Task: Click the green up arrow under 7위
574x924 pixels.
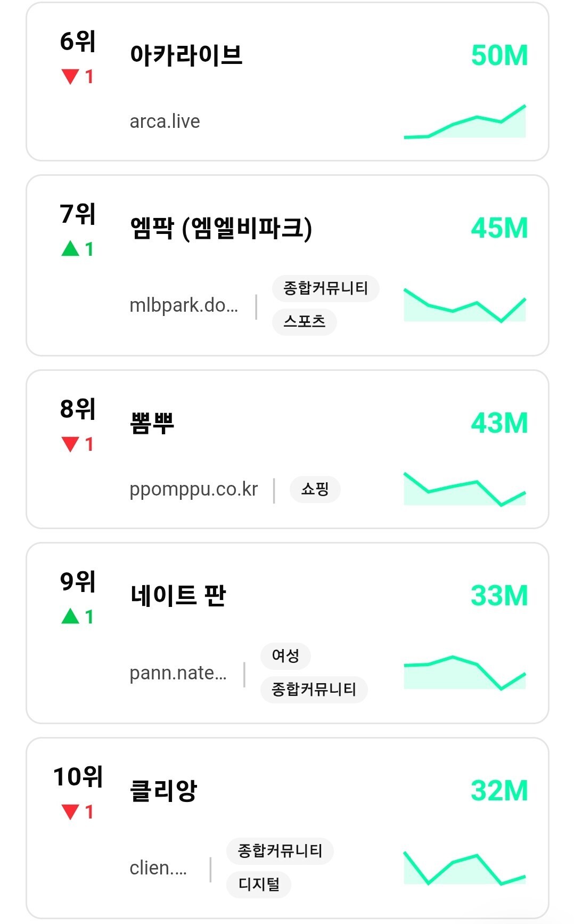Action: coord(70,248)
